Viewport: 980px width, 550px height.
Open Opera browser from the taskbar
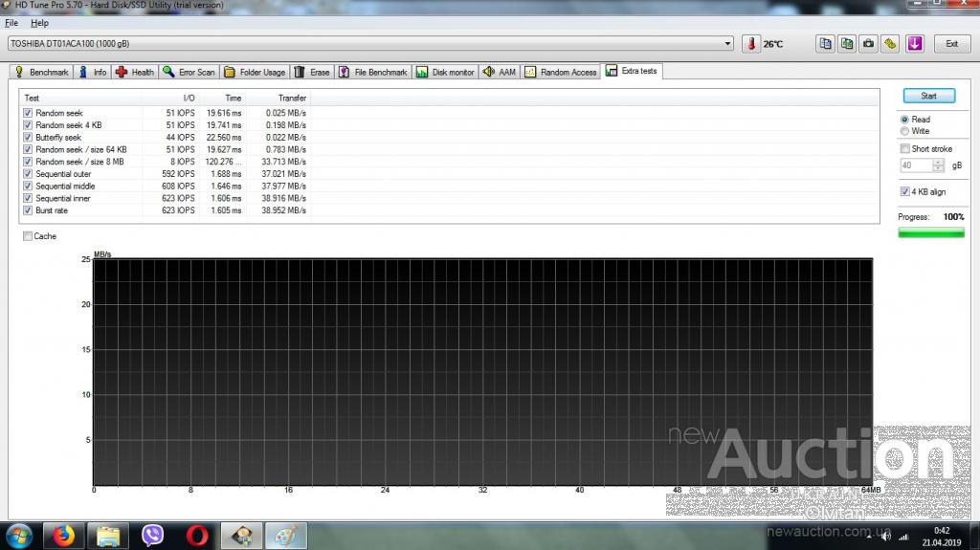pos(197,537)
